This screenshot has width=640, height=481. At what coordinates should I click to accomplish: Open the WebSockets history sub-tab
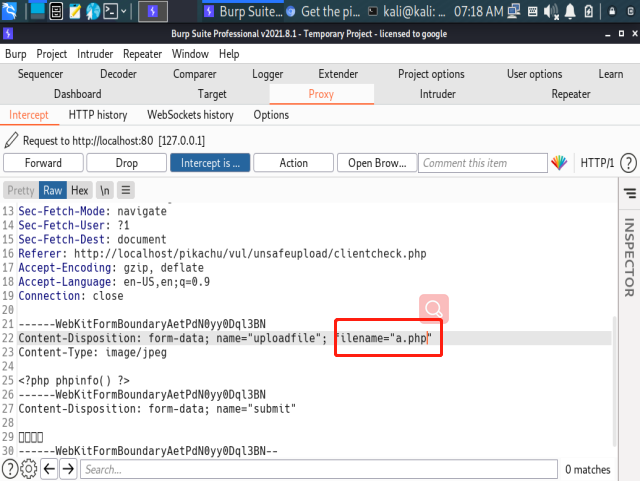coord(190,115)
